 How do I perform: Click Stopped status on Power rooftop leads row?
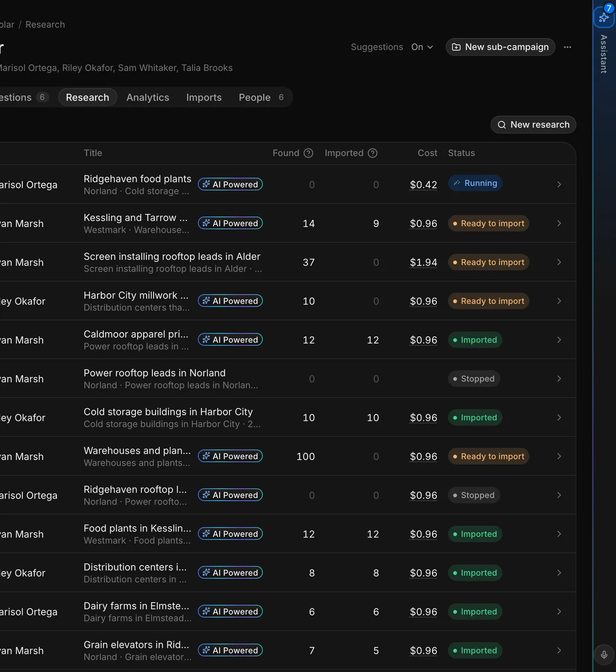click(474, 379)
